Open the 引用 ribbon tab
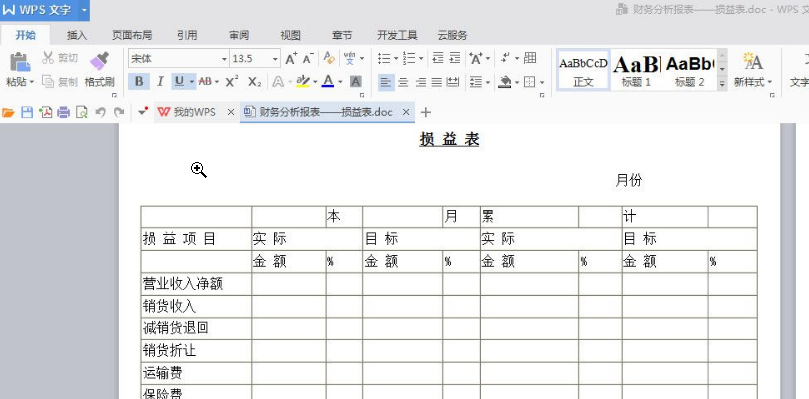The width and height of the screenshot is (809, 399). (x=187, y=35)
